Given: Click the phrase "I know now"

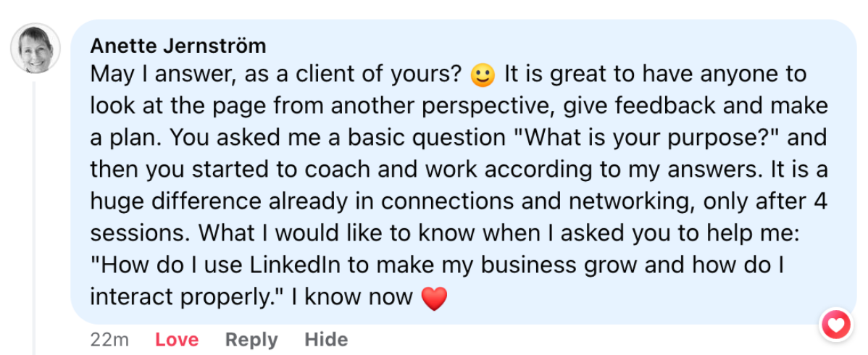Looking at the screenshot, I should point(352,297).
